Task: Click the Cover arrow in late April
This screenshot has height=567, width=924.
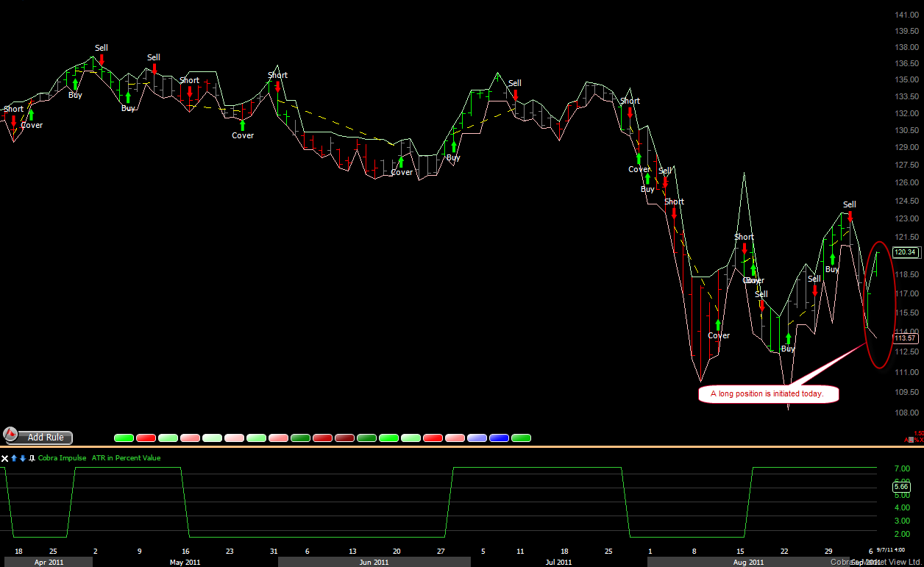Action: click(31, 114)
